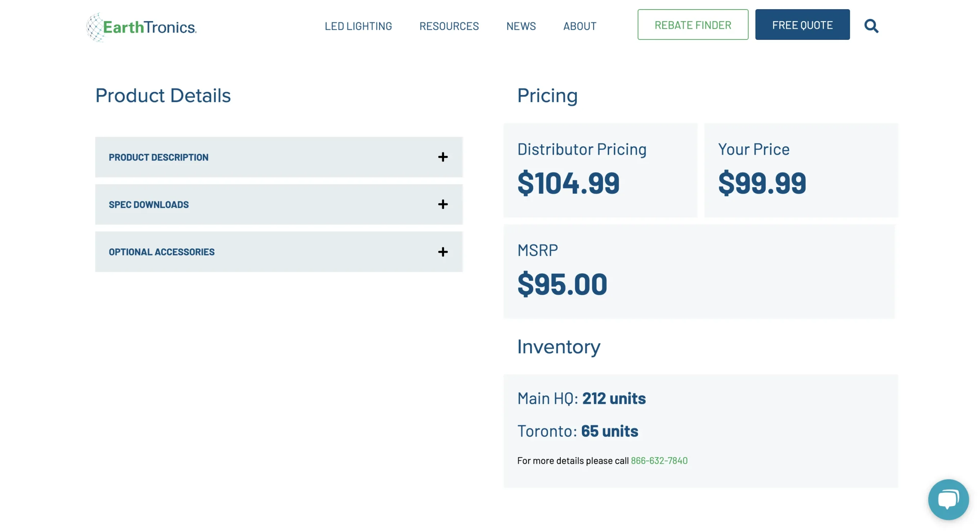980x531 pixels.
Task: Open the chat bubble widget
Action: (x=948, y=499)
